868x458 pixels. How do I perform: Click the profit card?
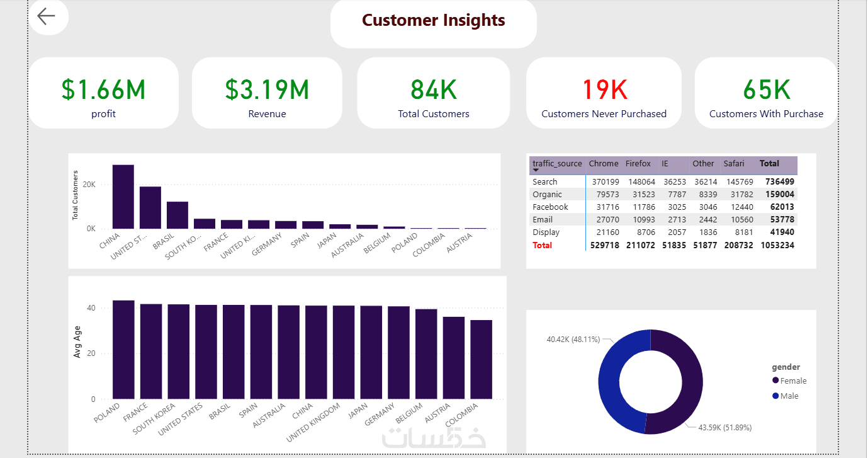[x=104, y=93]
